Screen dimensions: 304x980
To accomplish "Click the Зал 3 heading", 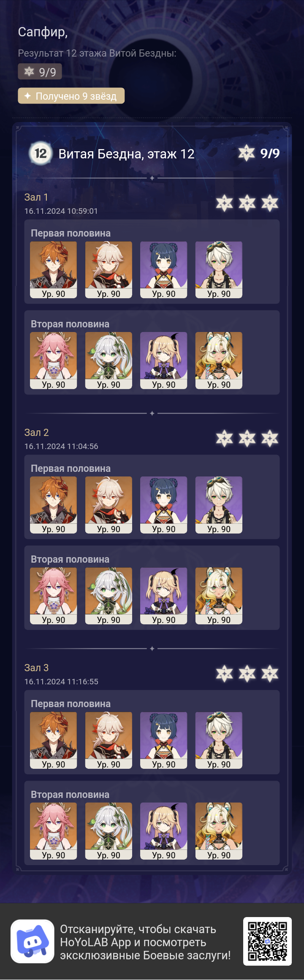I will pyautogui.click(x=36, y=668).
